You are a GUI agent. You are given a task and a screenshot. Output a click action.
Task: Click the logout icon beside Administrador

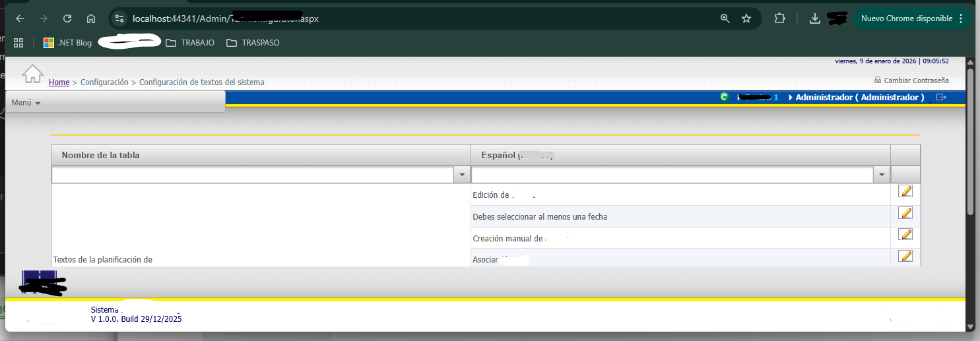click(941, 97)
